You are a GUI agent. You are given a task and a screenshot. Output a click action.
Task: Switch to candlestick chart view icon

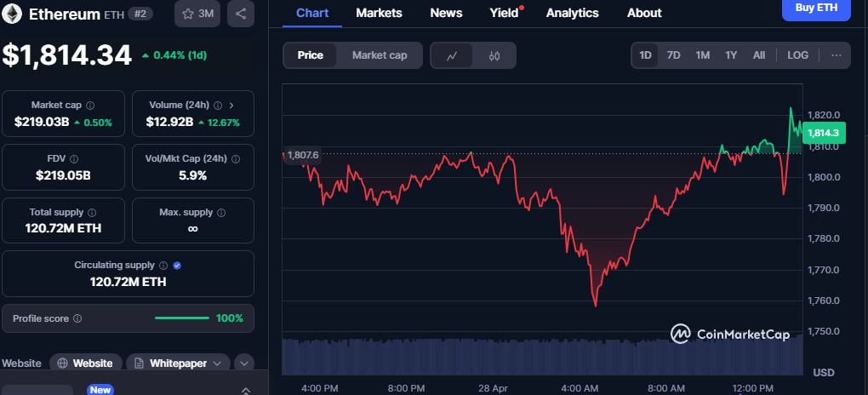[x=494, y=55]
